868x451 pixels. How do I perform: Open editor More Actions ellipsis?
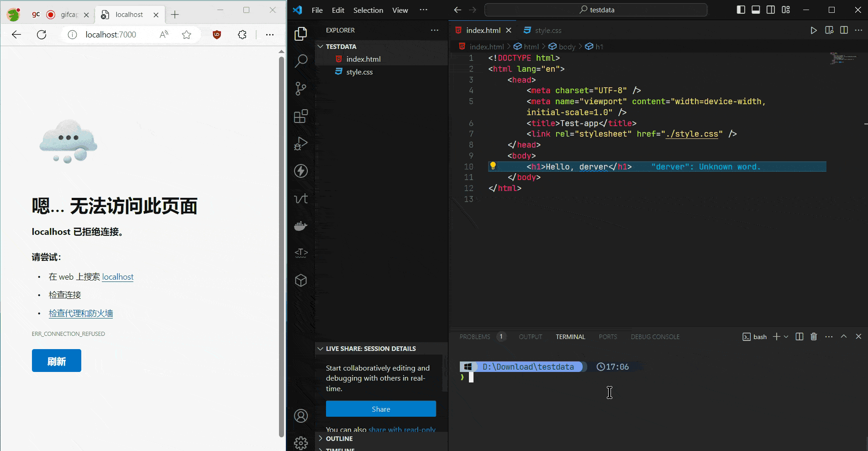858,30
